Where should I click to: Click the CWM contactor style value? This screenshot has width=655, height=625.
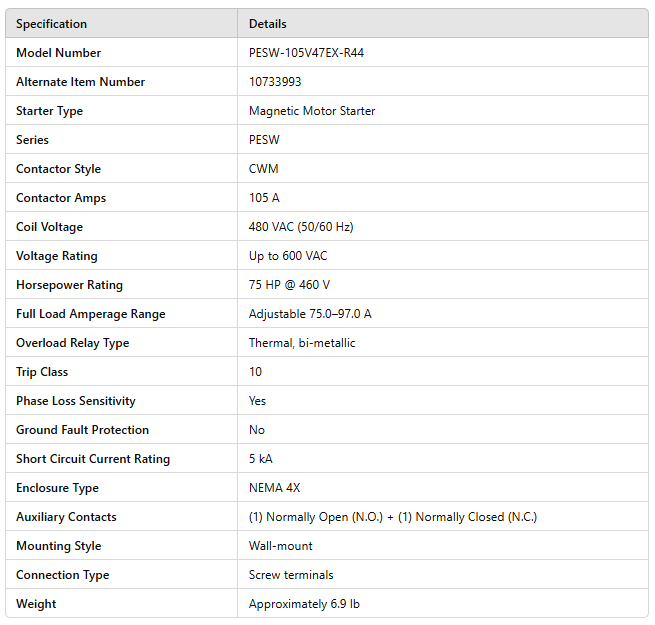coord(263,169)
